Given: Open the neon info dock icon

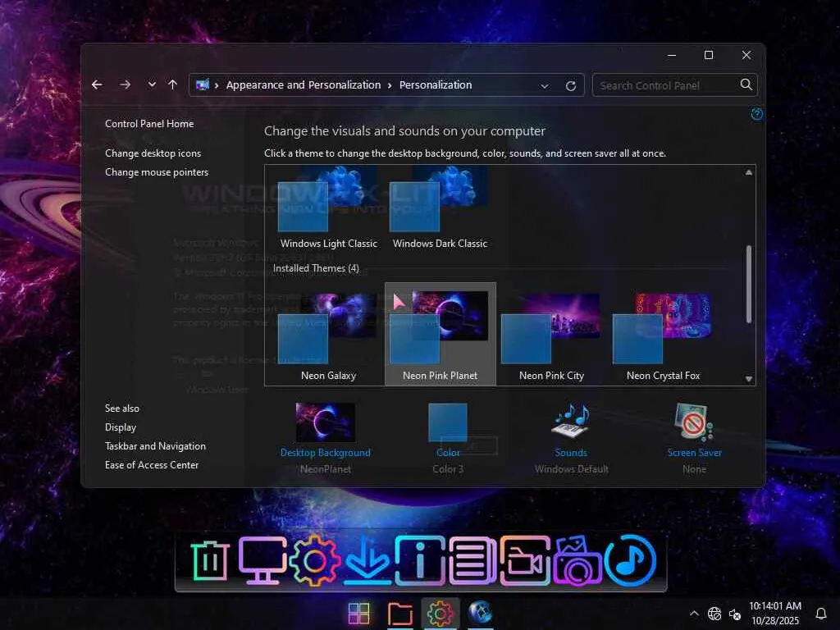Looking at the screenshot, I should click(420, 560).
